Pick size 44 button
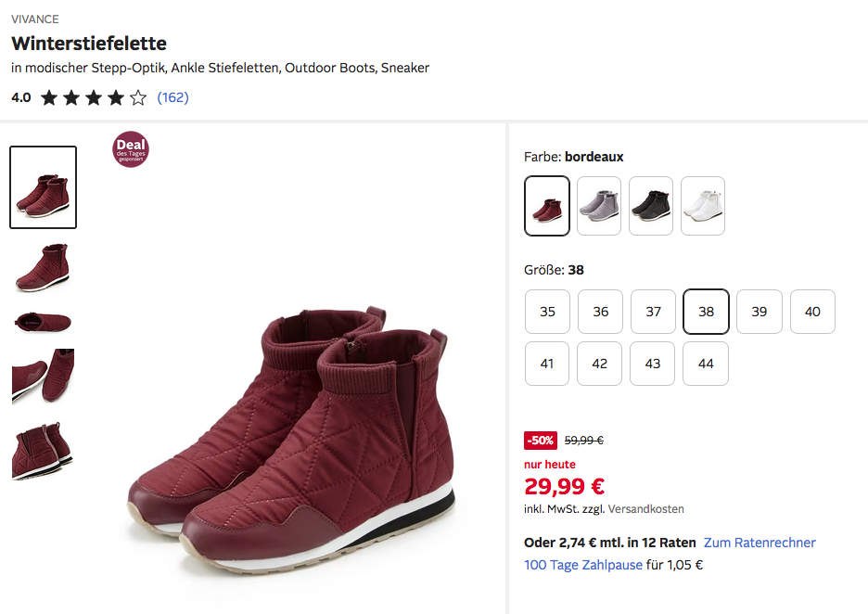The width and height of the screenshot is (868, 614). pyautogui.click(x=706, y=364)
